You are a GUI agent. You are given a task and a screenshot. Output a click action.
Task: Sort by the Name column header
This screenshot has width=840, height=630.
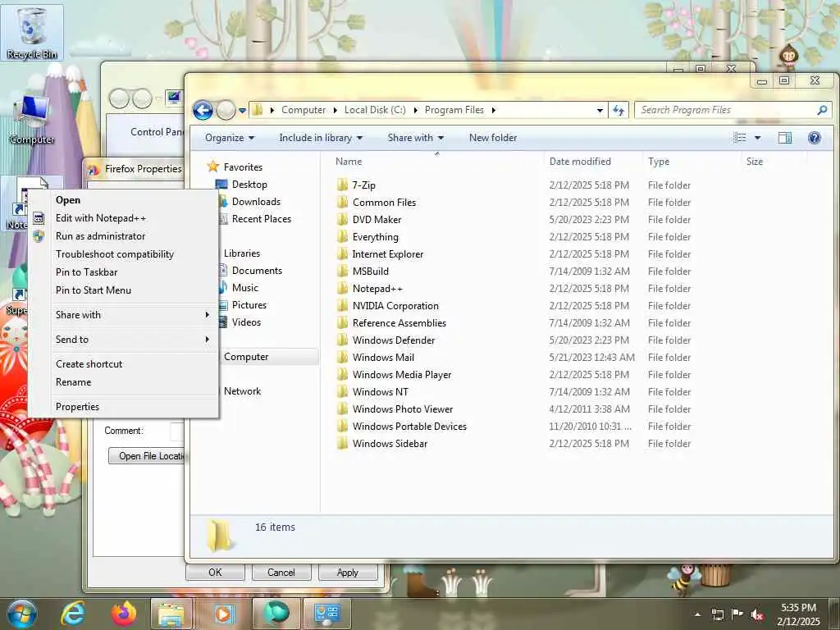click(x=348, y=162)
